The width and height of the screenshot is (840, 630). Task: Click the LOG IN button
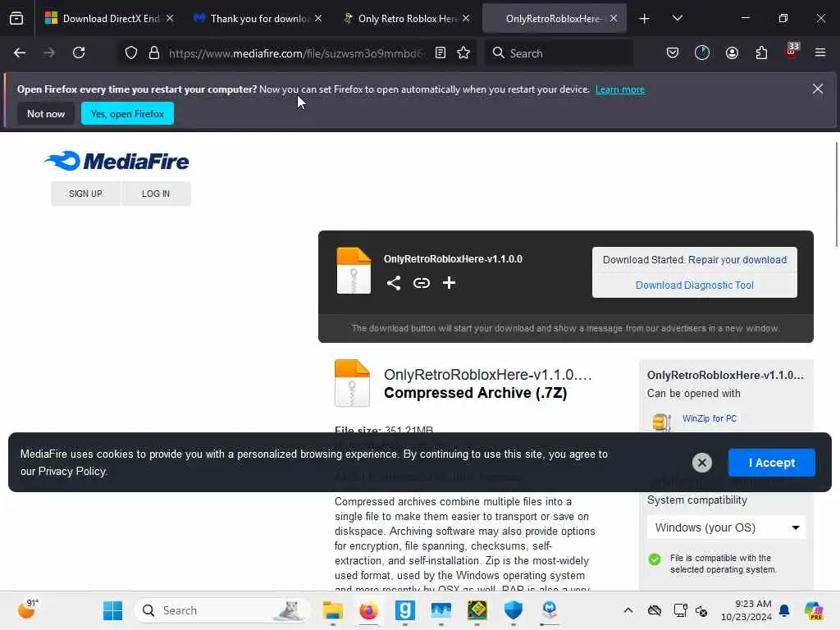coord(156,194)
